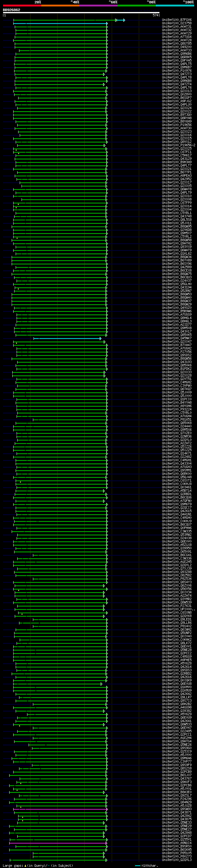Select the UniRef100_Q2PCB9 label
This screenshot has height=868, width=197.
[x=176, y=772]
